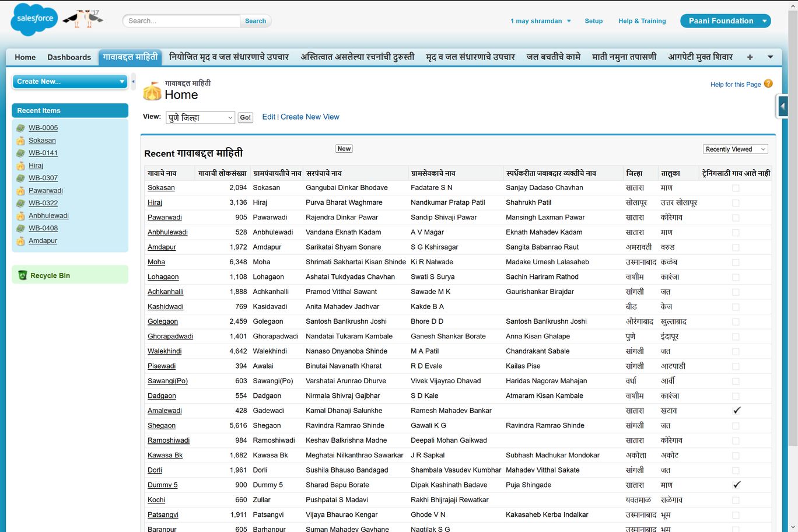Expand the Recently Viewed dropdown
Viewport: 798px width, 532px height.
pos(735,149)
